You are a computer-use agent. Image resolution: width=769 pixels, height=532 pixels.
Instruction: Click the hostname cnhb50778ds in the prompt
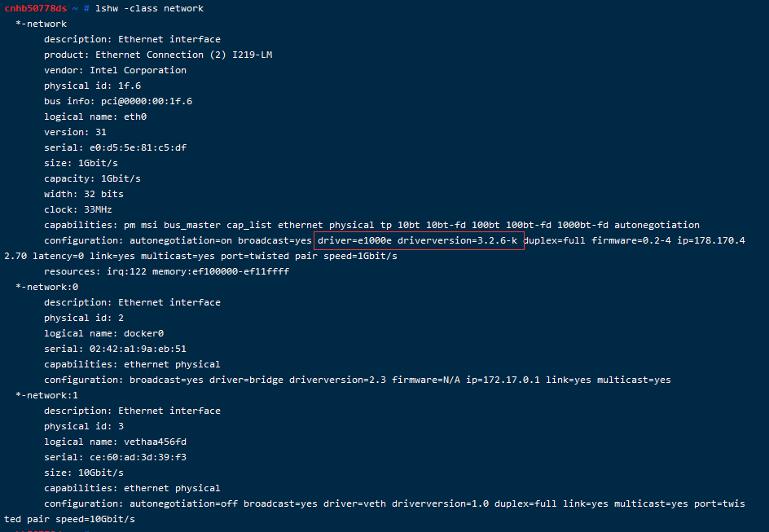tap(36, 8)
